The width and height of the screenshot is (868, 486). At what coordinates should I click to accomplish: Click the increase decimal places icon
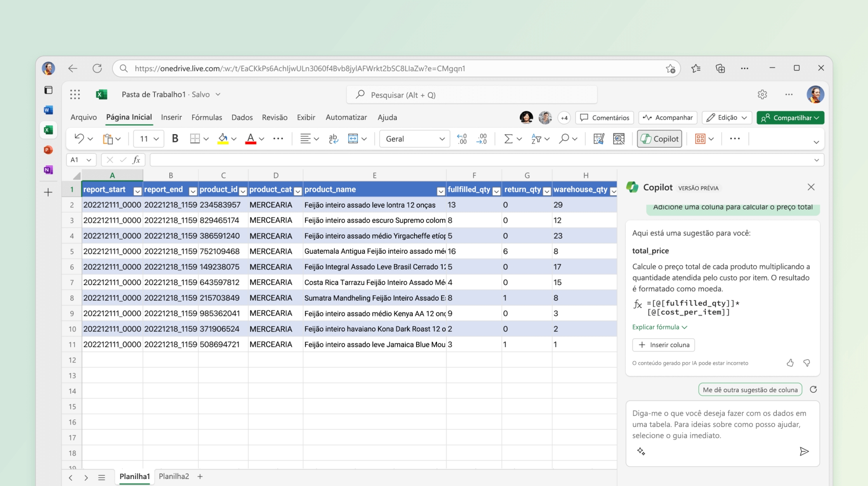point(462,139)
